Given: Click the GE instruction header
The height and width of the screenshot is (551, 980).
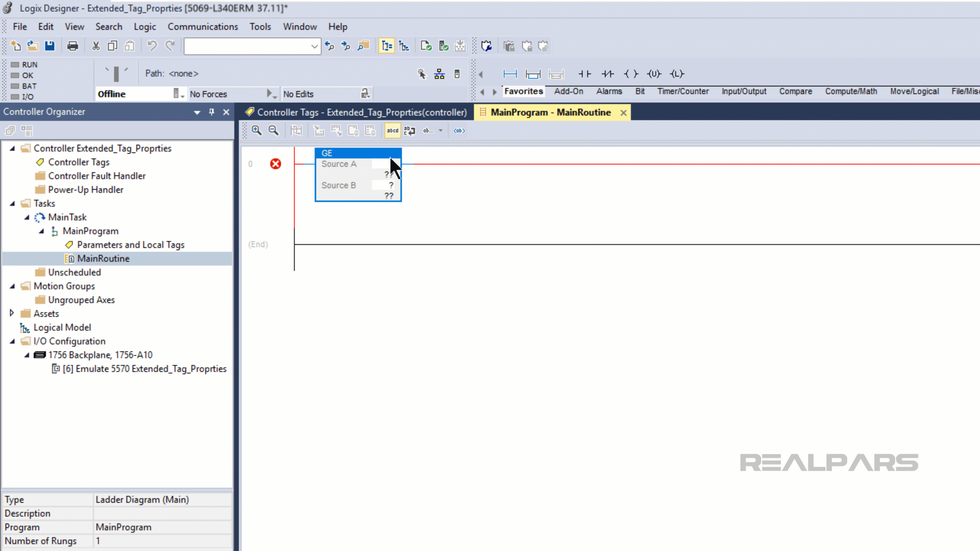Looking at the screenshot, I should click(x=358, y=153).
